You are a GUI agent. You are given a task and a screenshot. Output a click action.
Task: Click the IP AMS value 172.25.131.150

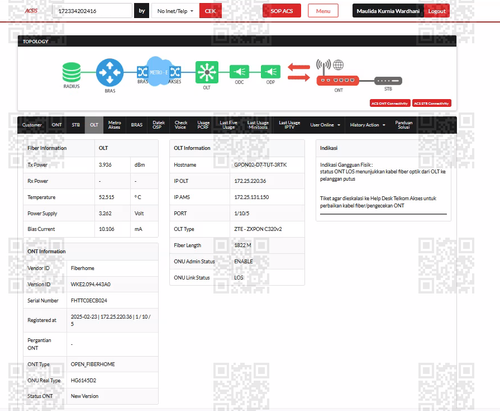[251, 197]
